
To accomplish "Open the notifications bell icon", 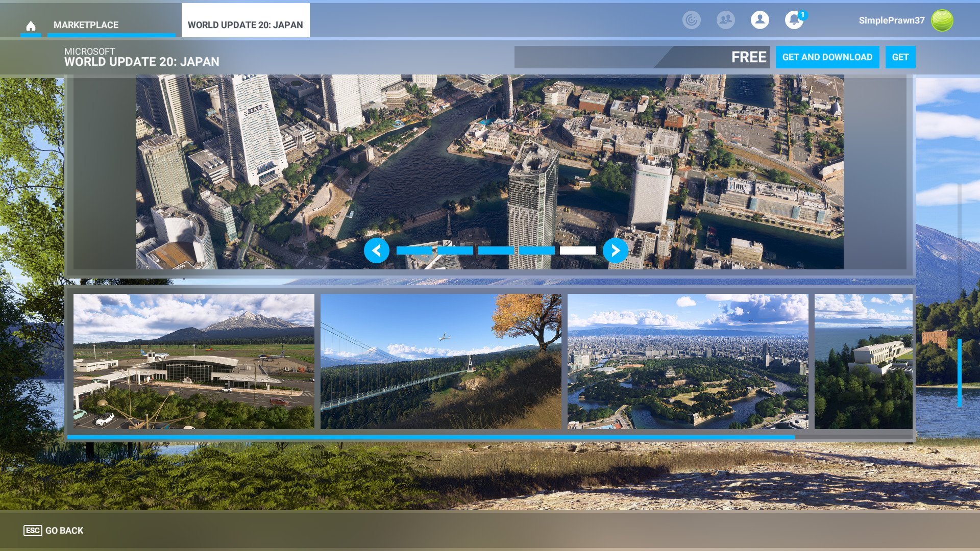I will (x=794, y=20).
